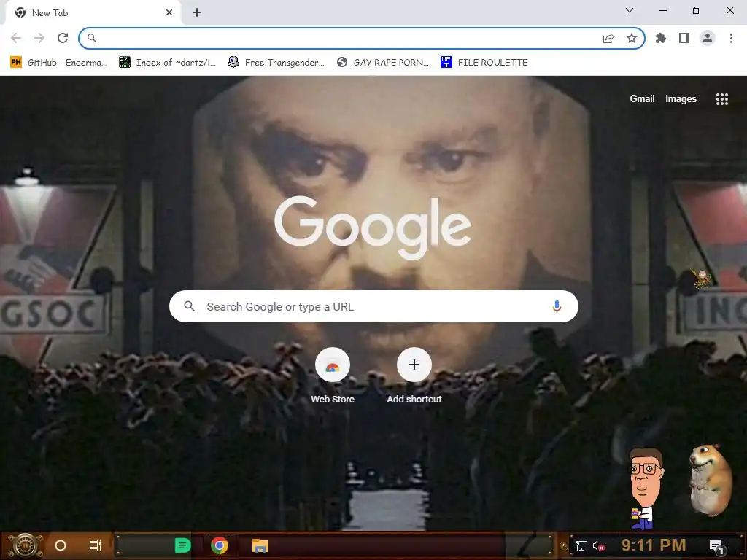Open the Extensions puzzle icon
Screen dimensions: 747x560
tap(661, 38)
